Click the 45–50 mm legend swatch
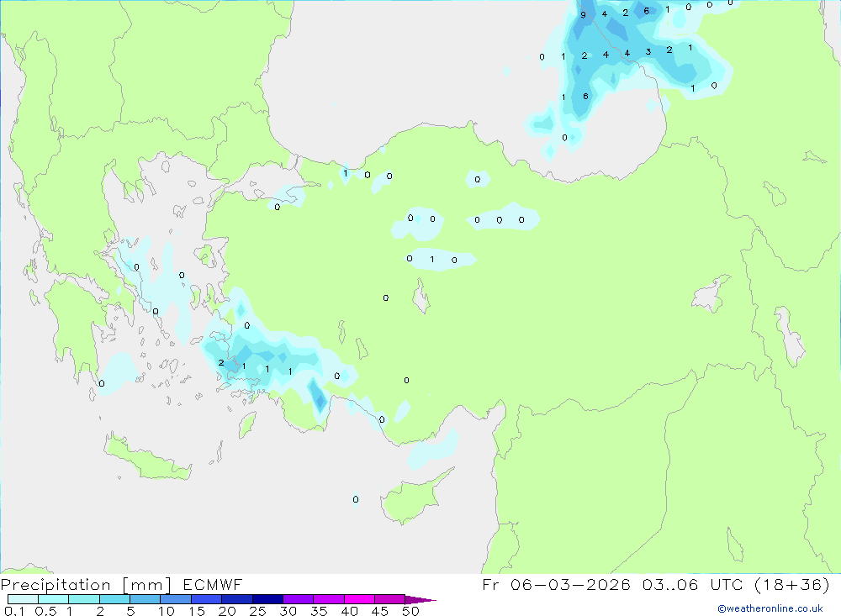Screen dimensions: 841x616 click(389, 599)
